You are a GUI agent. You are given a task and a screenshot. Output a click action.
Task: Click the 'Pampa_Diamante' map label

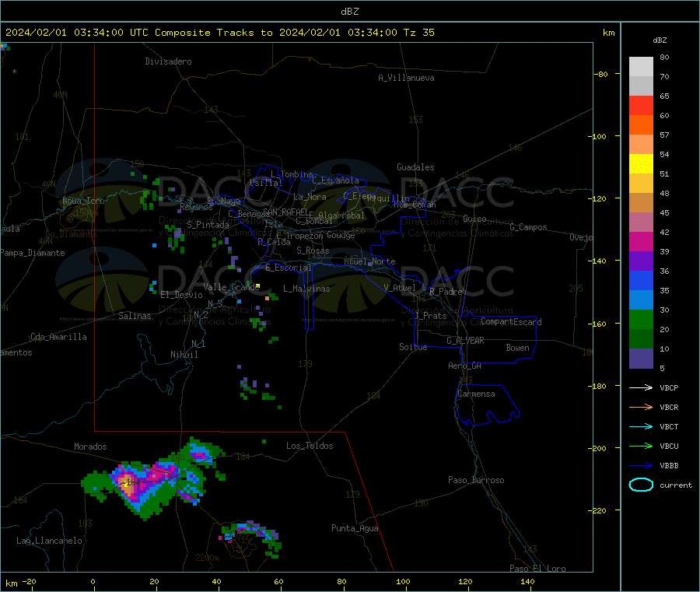tap(32, 253)
